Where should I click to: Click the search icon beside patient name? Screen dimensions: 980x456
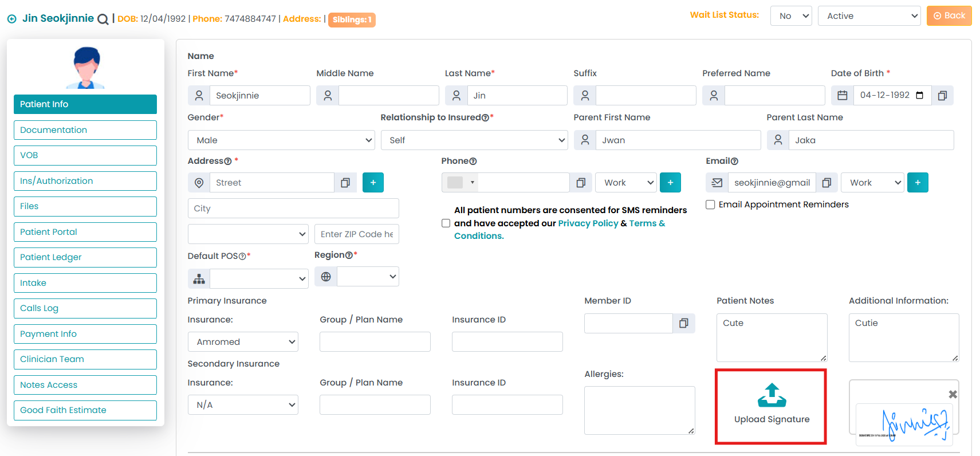click(103, 19)
